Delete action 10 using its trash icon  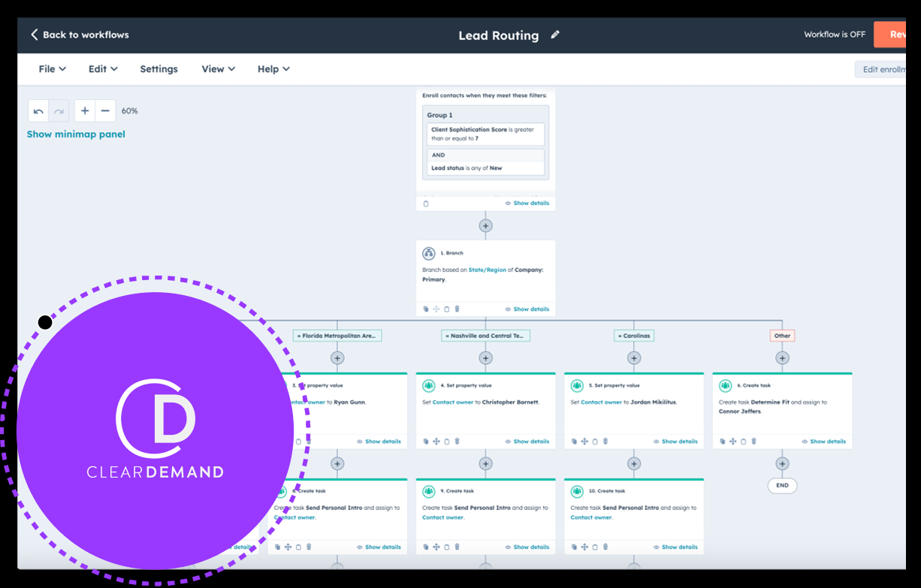pos(605,547)
